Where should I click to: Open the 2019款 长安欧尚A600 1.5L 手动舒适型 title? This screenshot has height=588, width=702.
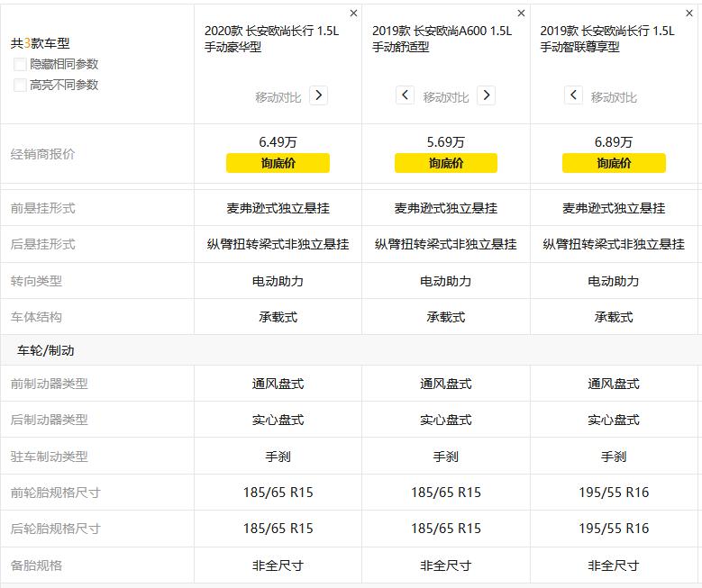(x=442, y=39)
